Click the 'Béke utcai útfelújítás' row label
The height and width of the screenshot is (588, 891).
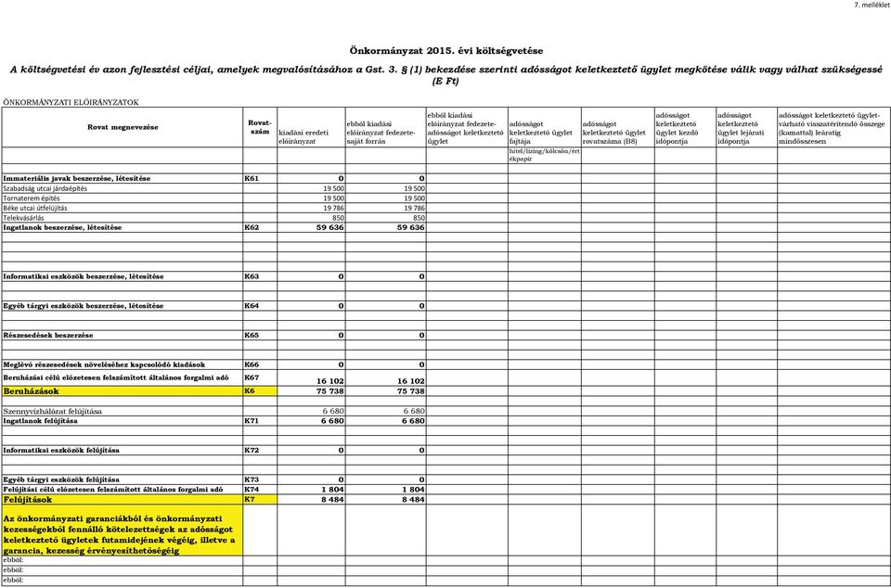point(35,208)
